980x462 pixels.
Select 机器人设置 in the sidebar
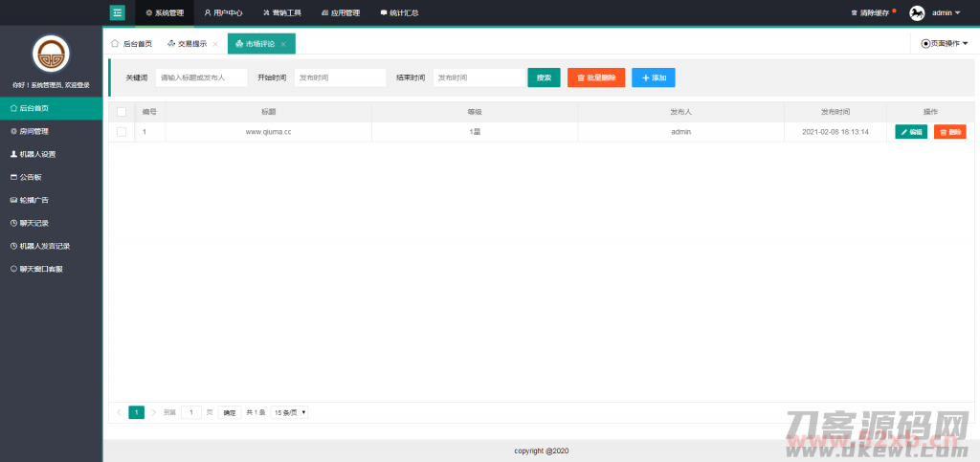[38, 154]
